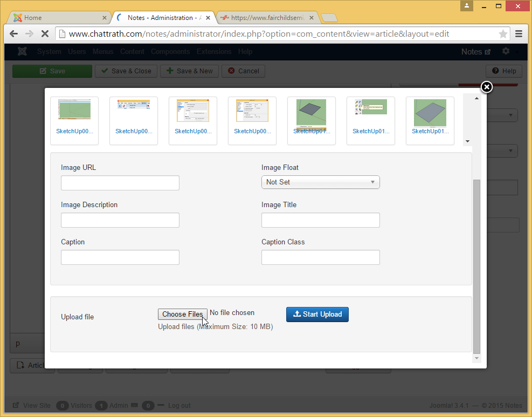Viewport: 532px width, 417px height.
Task: Click into the Image URL field
Action: 120,183
